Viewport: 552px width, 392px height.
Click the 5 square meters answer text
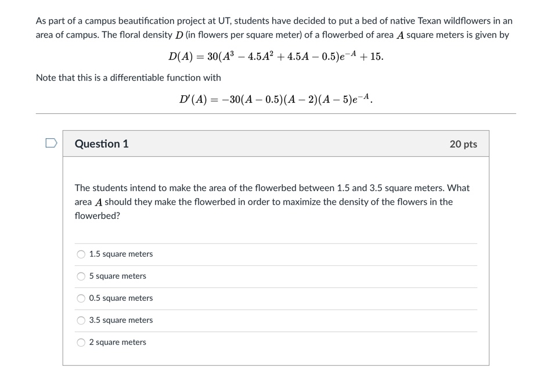tap(117, 276)
